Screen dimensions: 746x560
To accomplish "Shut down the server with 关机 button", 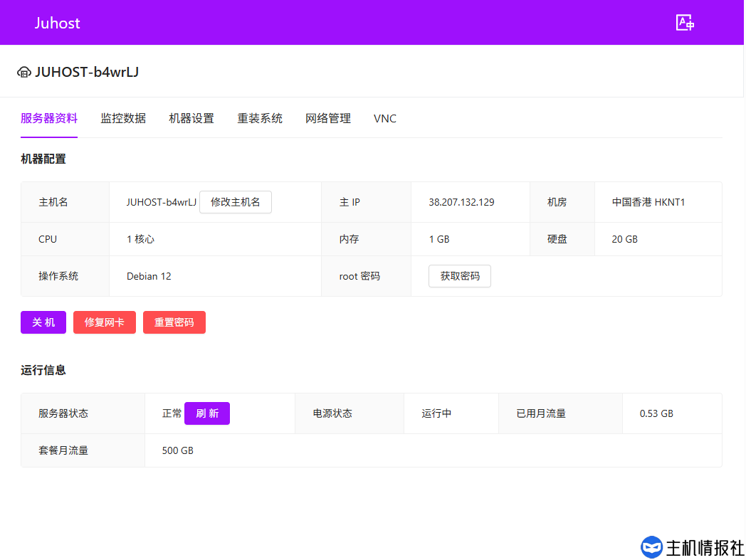I will pyautogui.click(x=43, y=322).
